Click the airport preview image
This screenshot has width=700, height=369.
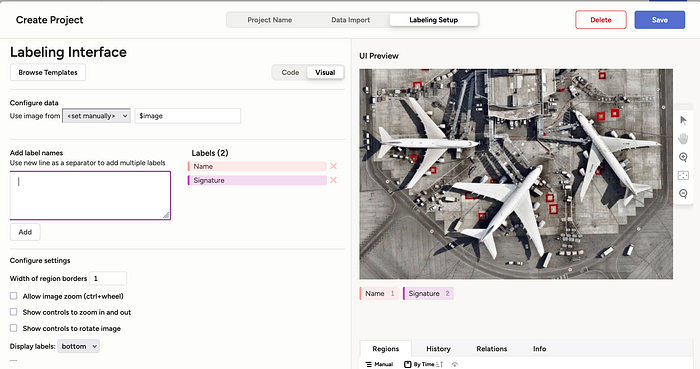(x=516, y=174)
